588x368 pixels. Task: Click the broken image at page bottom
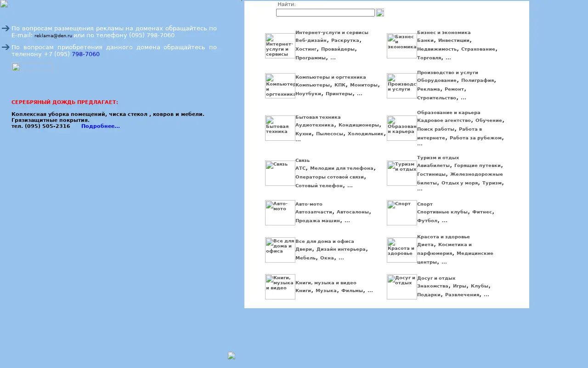point(232,356)
